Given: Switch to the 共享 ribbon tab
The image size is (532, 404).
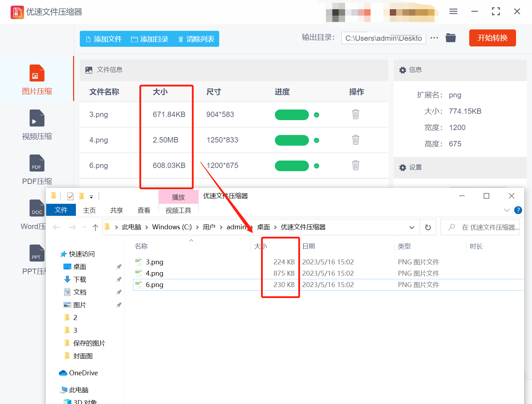Looking at the screenshot, I should (116, 210).
